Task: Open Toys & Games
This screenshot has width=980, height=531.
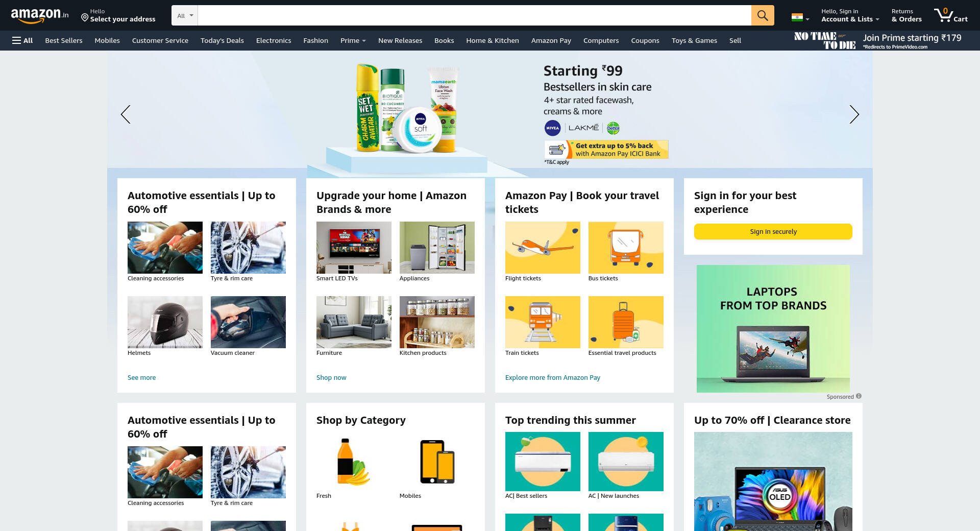Action: [x=694, y=40]
